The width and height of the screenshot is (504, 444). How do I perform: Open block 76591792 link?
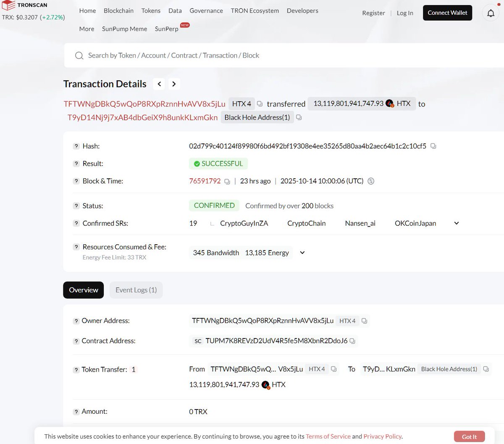(x=205, y=181)
